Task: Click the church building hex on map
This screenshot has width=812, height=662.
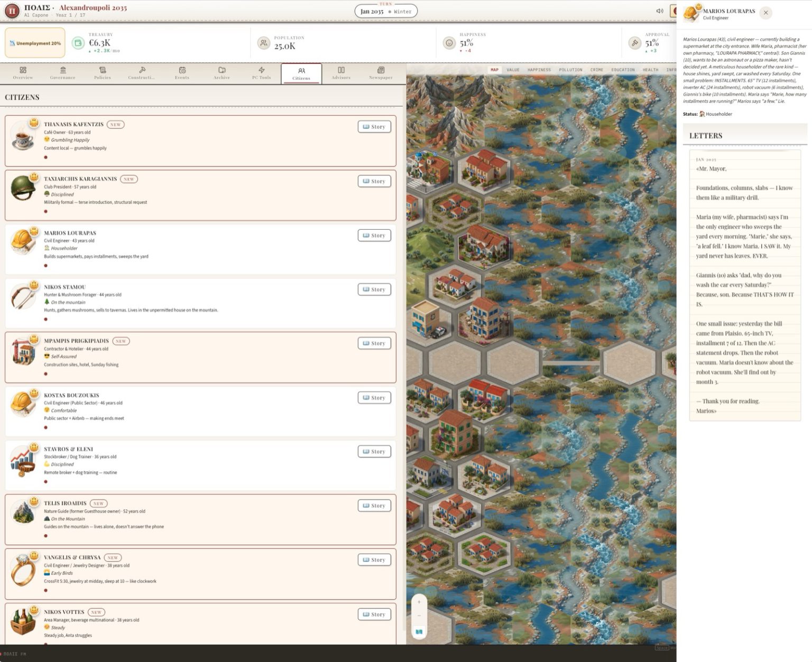Action: [428, 168]
